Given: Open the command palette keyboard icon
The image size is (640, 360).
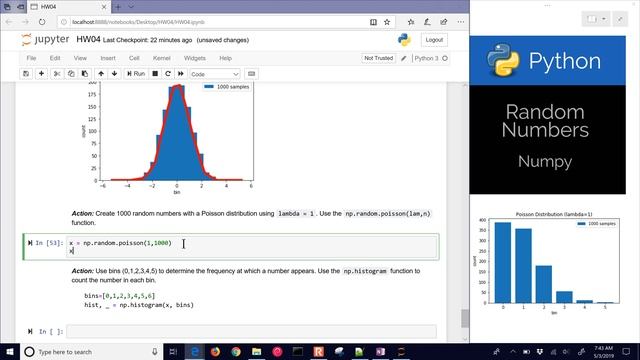Looking at the screenshot, I should [251, 74].
